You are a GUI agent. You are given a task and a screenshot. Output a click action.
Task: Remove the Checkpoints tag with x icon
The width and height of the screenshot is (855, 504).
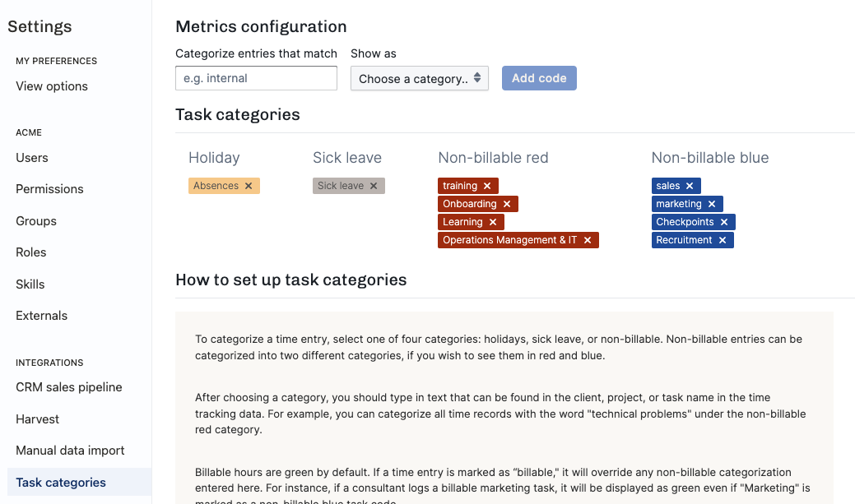pyautogui.click(x=724, y=222)
